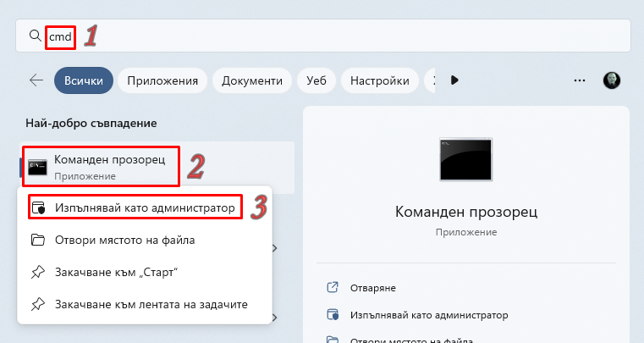Click pin icon beside Закачване към „Старт“
This screenshot has width=644, height=343.
coord(38,272)
